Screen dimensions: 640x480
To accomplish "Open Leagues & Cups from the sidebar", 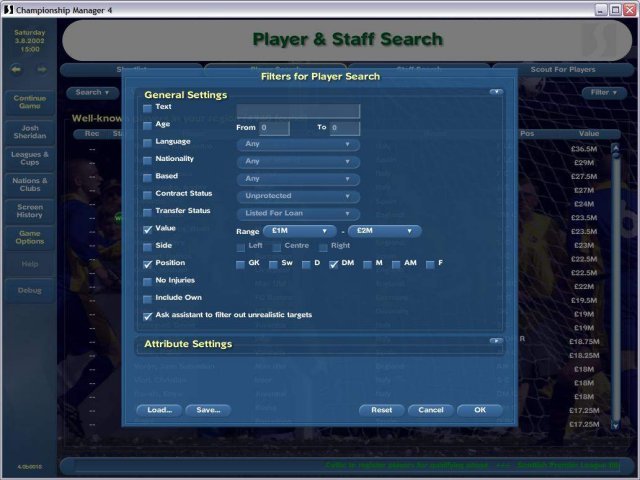I will 30,159.
